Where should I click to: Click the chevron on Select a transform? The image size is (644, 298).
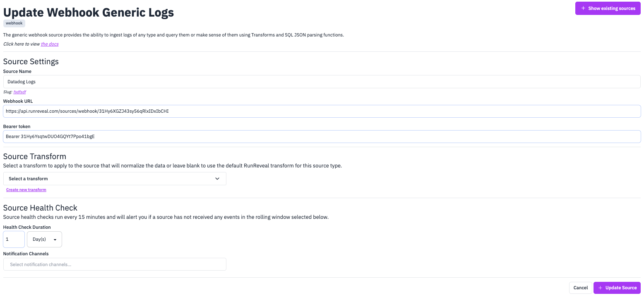coord(217,178)
